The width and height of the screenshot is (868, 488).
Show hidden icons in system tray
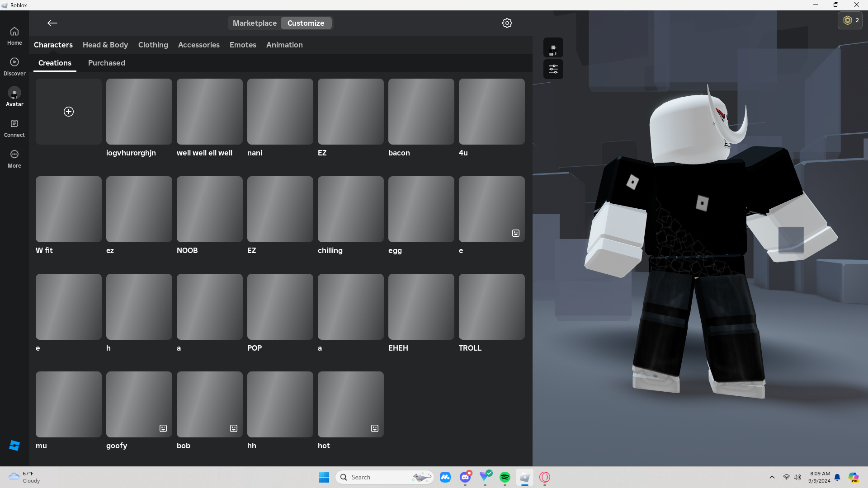click(x=772, y=477)
